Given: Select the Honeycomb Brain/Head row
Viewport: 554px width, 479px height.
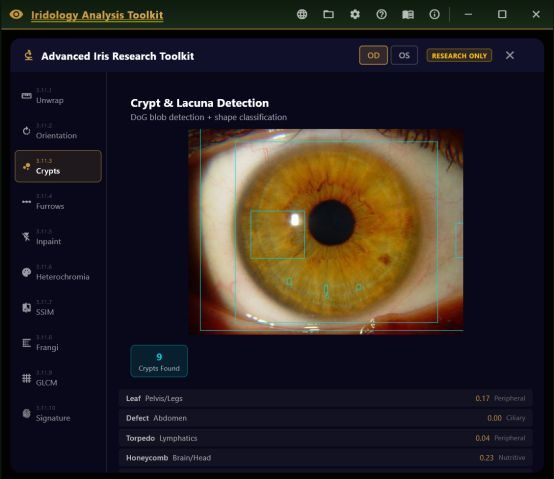Looking at the screenshot, I should (x=325, y=458).
